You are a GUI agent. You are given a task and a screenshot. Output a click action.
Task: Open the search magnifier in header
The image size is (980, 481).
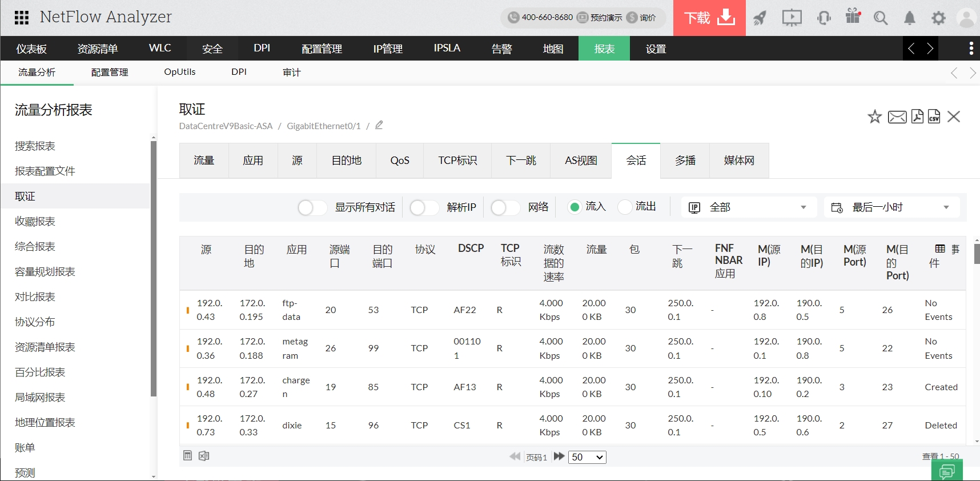pyautogui.click(x=880, y=18)
